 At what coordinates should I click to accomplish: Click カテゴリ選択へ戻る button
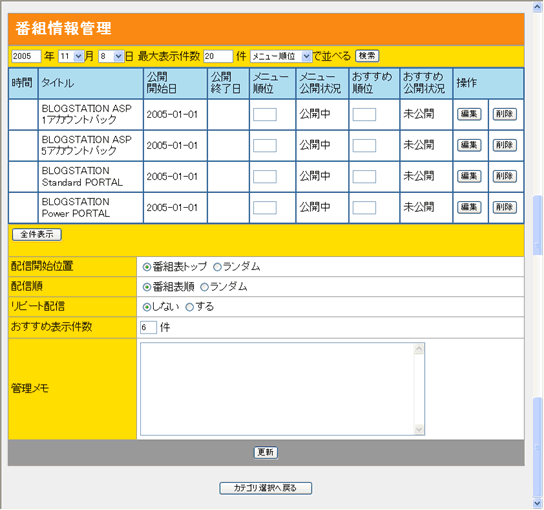(265, 488)
